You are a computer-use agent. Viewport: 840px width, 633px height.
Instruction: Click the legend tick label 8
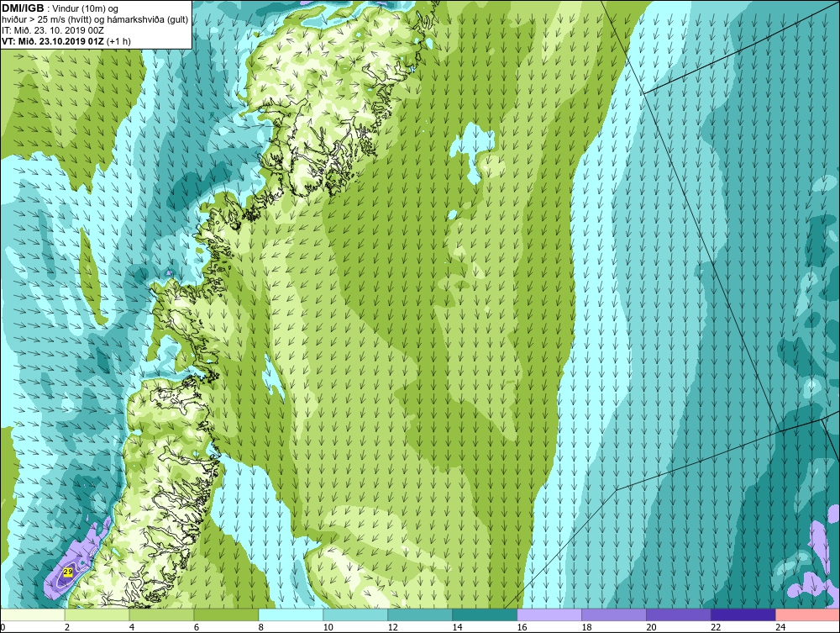click(x=261, y=627)
